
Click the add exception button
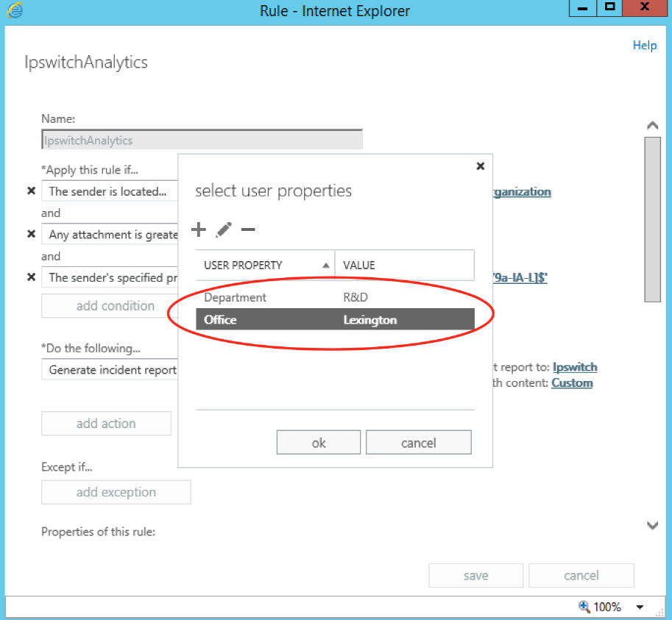point(116,492)
